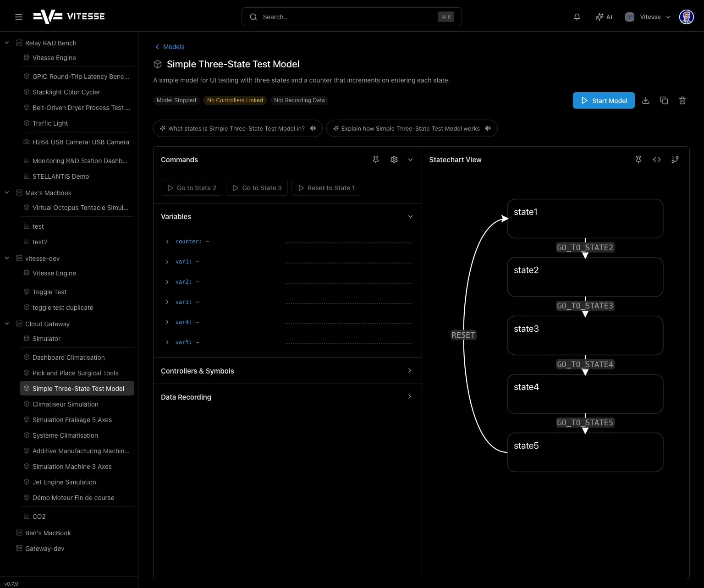The width and height of the screenshot is (704, 588).
Task: Focus the Search field
Action: point(352,17)
